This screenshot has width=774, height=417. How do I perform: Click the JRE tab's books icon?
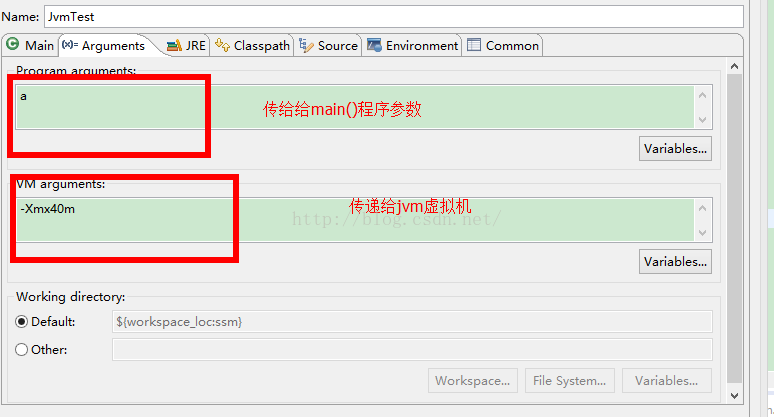(x=174, y=46)
